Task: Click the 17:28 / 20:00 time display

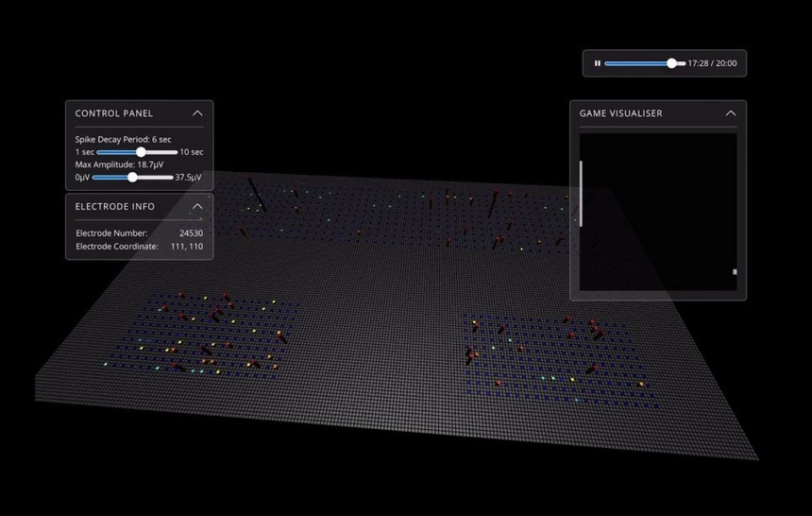Action: click(713, 64)
